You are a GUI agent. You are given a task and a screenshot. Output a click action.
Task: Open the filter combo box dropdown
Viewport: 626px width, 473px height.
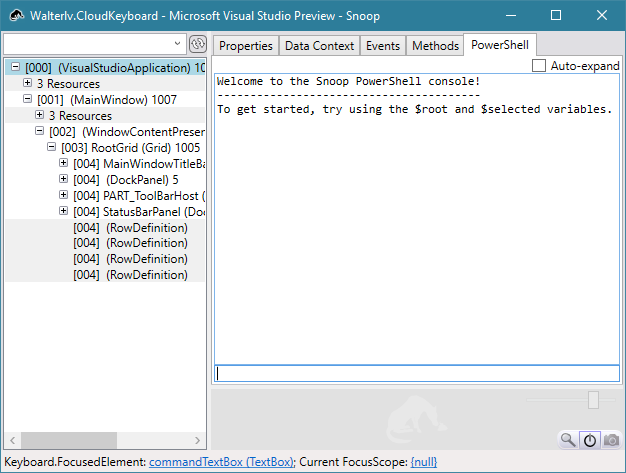177,43
